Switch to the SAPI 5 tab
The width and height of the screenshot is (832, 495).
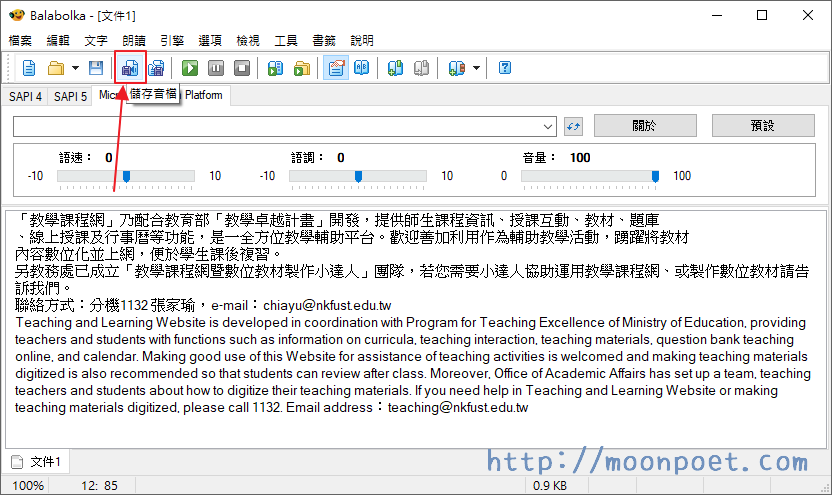coord(70,96)
